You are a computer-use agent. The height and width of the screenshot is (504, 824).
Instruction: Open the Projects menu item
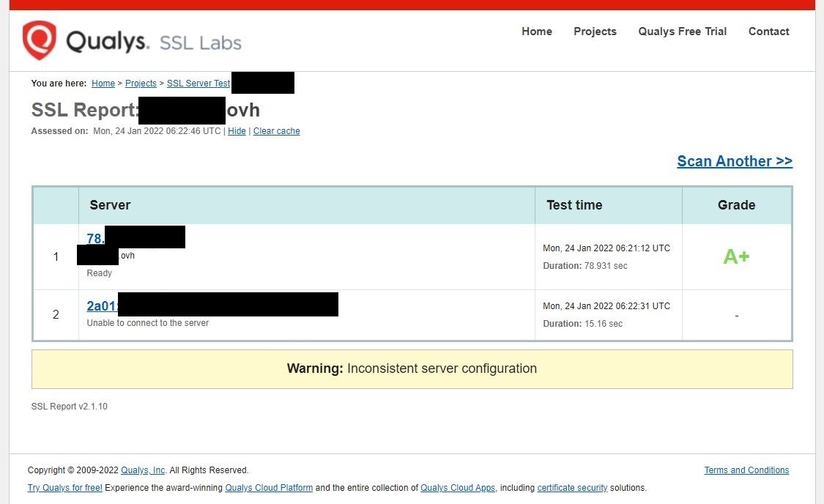(x=595, y=31)
